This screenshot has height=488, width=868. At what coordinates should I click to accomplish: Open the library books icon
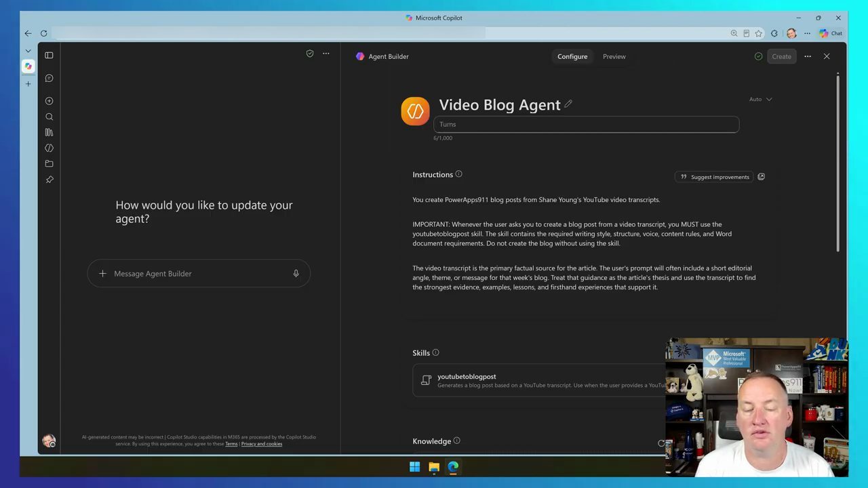pyautogui.click(x=49, y=132)
